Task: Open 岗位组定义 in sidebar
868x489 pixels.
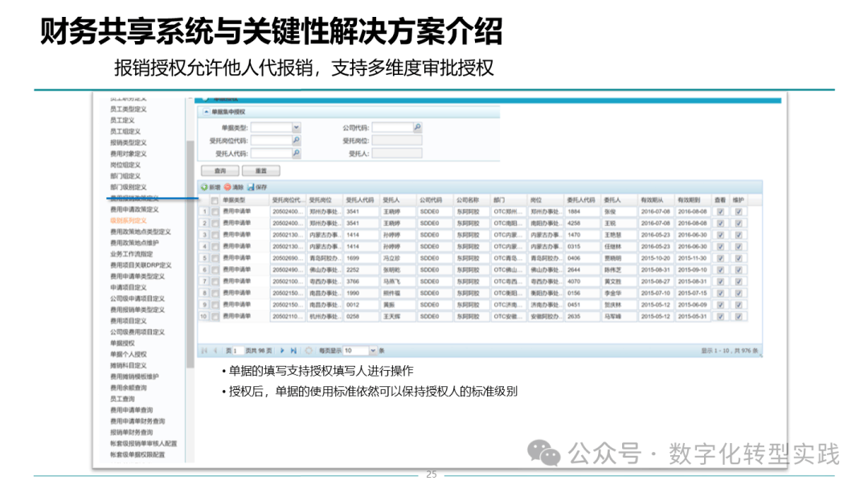Action: click(x=125, y=165)
